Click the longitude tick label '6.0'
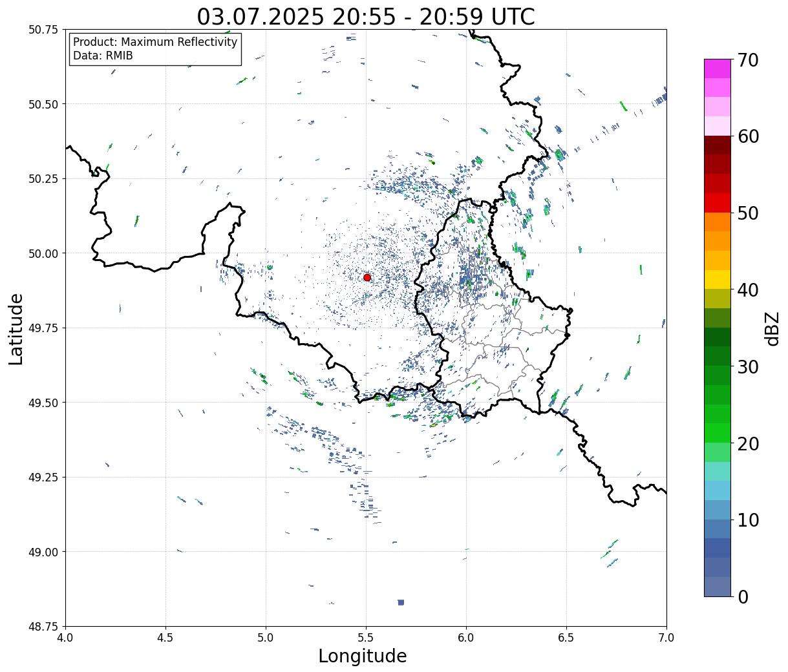Viewport: 788px width, 672px height. point(466,638)
